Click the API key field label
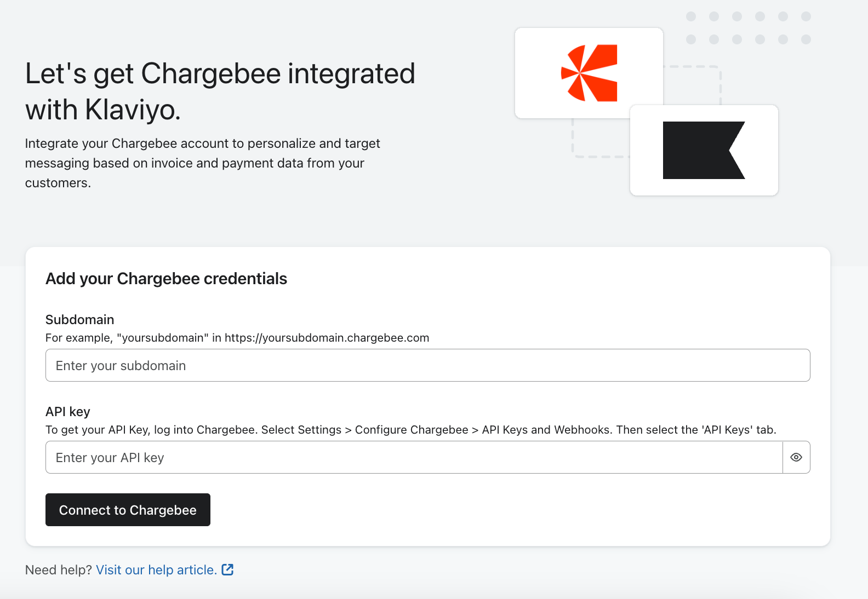Image resolution: width=868 pixels, height=599 pixels. pyautogui.click(x=68, y=412)
